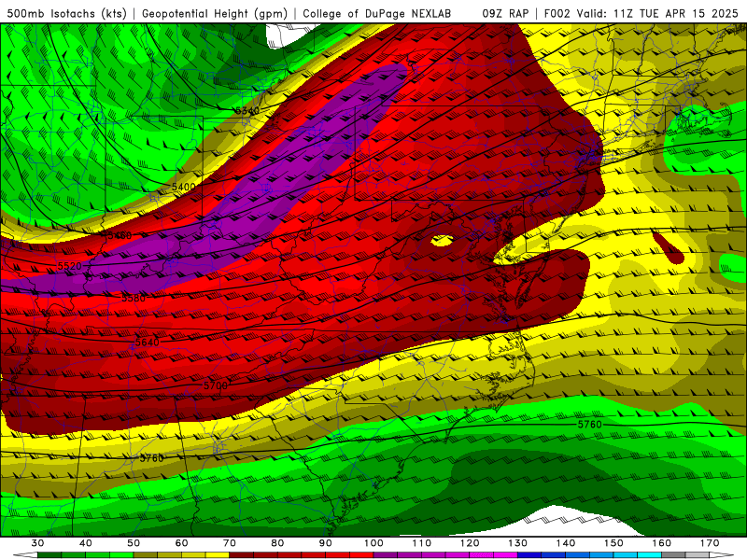Viewport: 747px width, 560px height.
Task: Click the cyan swatch just before 160
Action: [650, 555]
